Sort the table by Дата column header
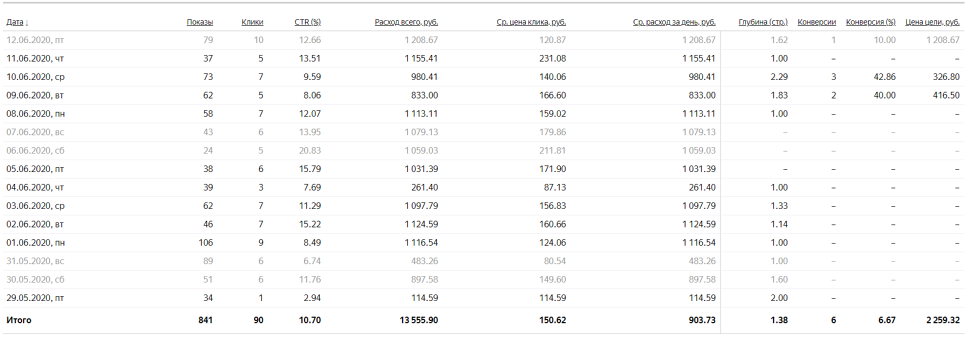 (15, 22)
